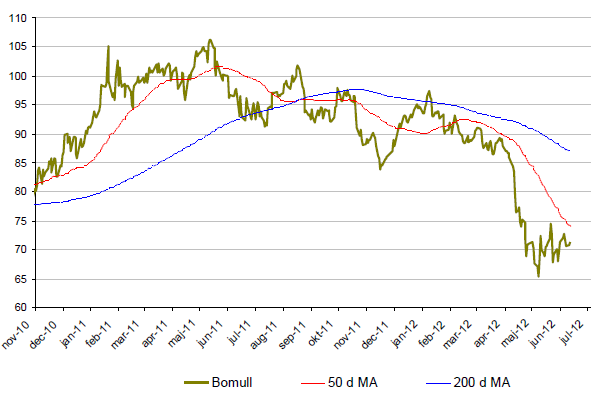Click the 110 value on the y-axis
The height and width of the screenshot is (418, 615).
pos(18,18)
